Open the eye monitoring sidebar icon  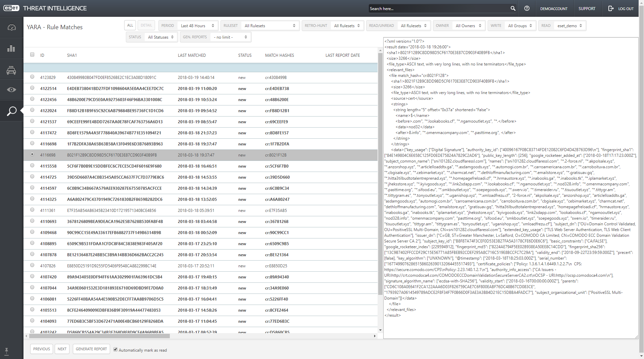click(x=11, y=90)
